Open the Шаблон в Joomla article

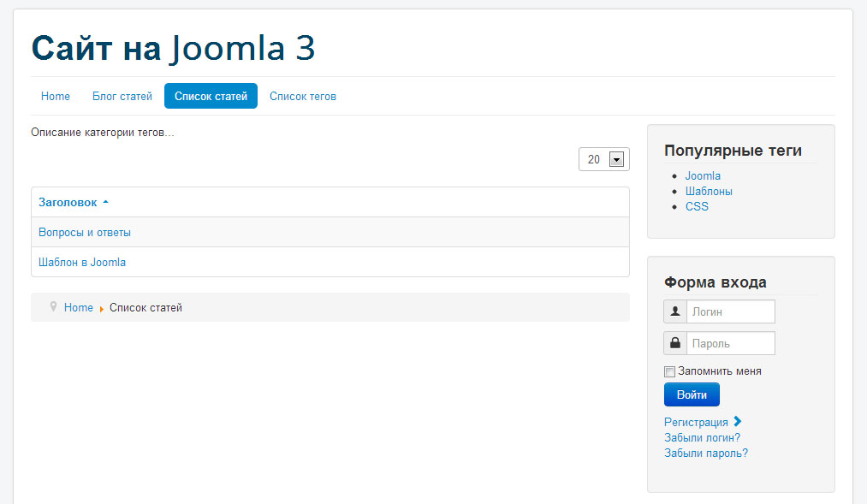pos(82,262)
